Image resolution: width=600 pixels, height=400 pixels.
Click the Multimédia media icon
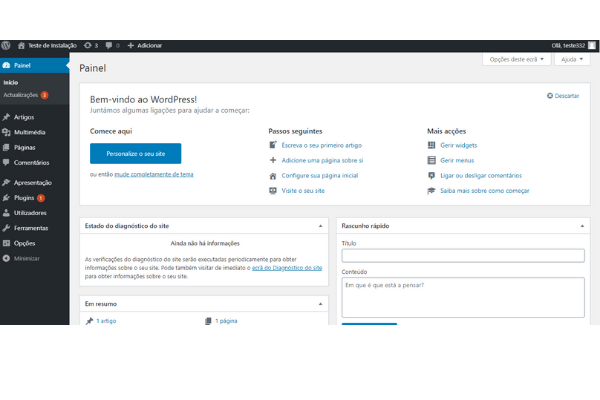pyautogui.click(x=6, y=132)
